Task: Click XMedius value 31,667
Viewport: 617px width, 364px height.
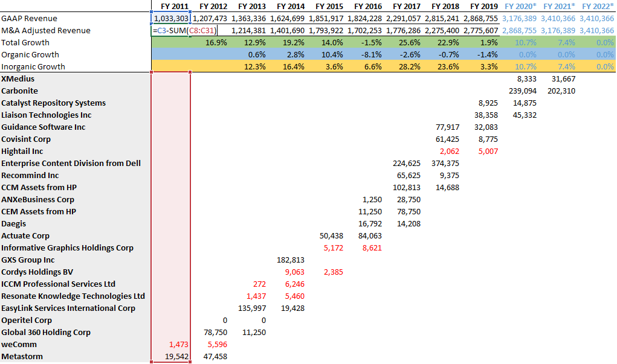Action: (x=563, y=79)
